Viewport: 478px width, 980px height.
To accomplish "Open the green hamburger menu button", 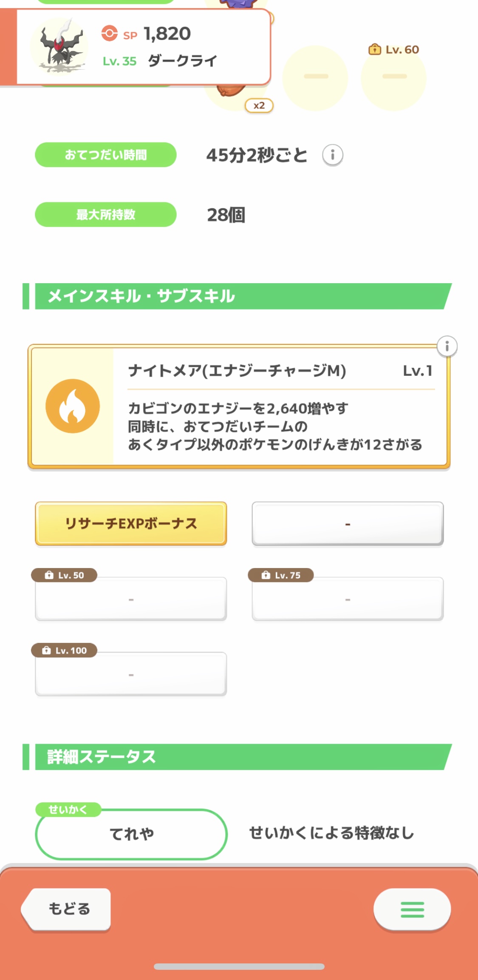I will point(412,909).
